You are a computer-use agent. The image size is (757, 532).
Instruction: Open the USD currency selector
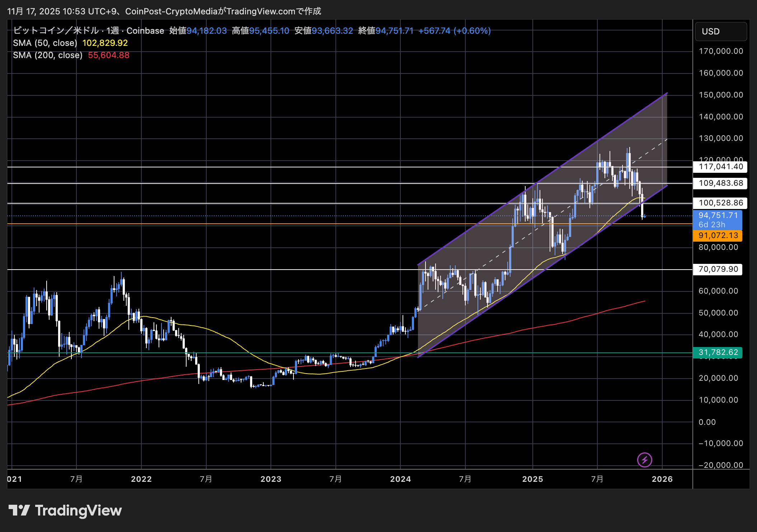(721, 32)
